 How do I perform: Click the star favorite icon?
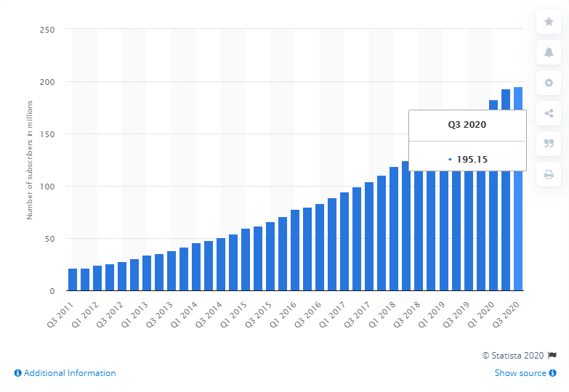(549, 22)
